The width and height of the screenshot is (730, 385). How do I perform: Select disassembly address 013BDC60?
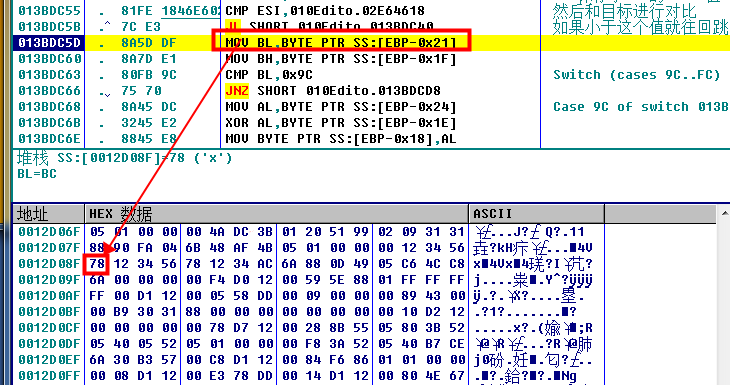pos(49,59)
